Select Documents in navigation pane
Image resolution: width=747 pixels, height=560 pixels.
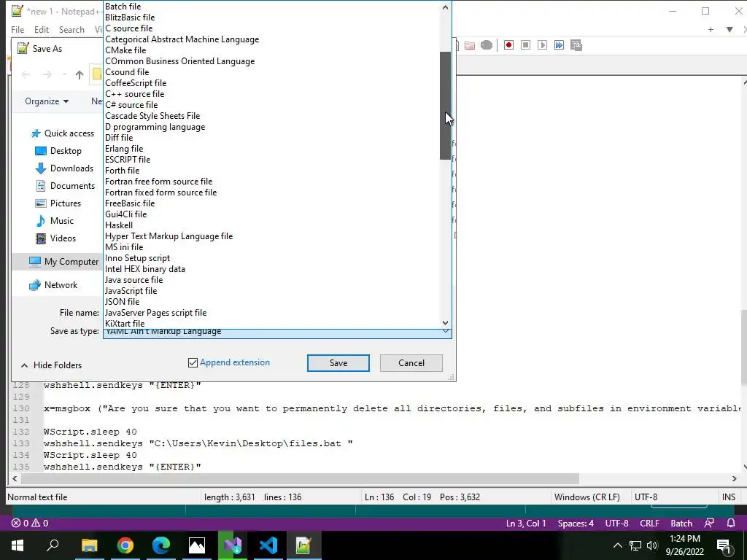65,186
